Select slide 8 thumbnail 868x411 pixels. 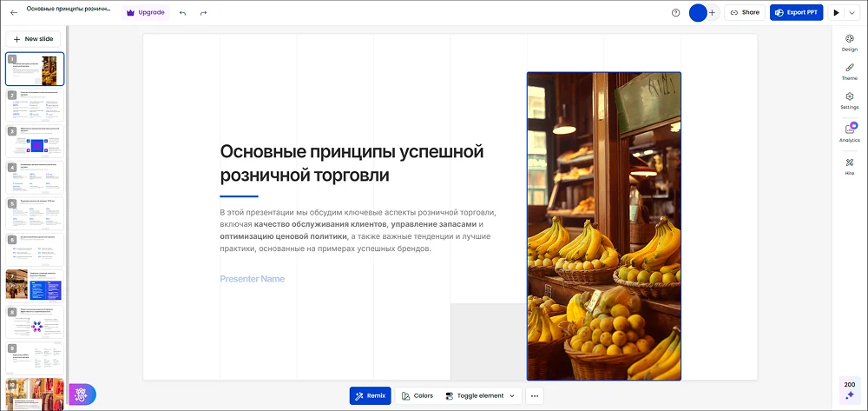(35, 322)
